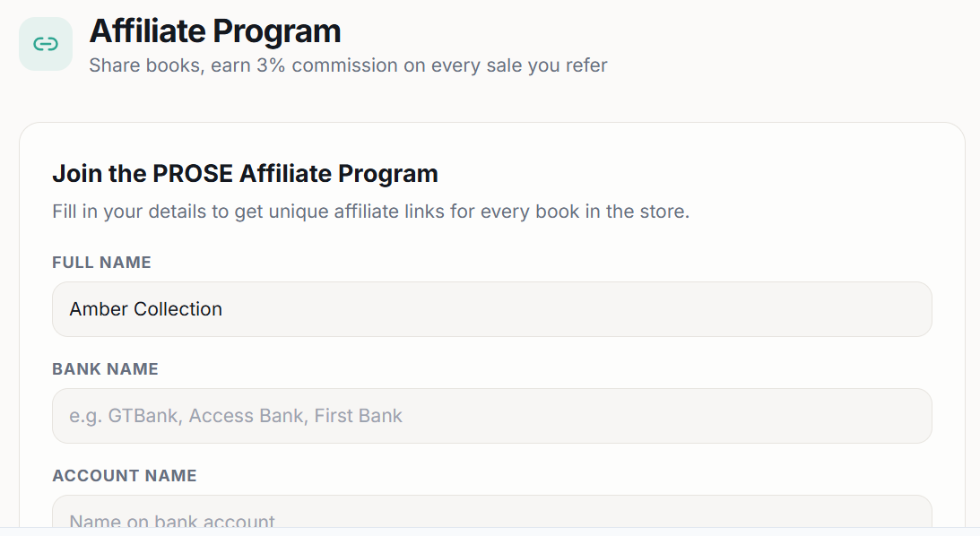Click the "Affiliate Program" page title

[215, 31]
